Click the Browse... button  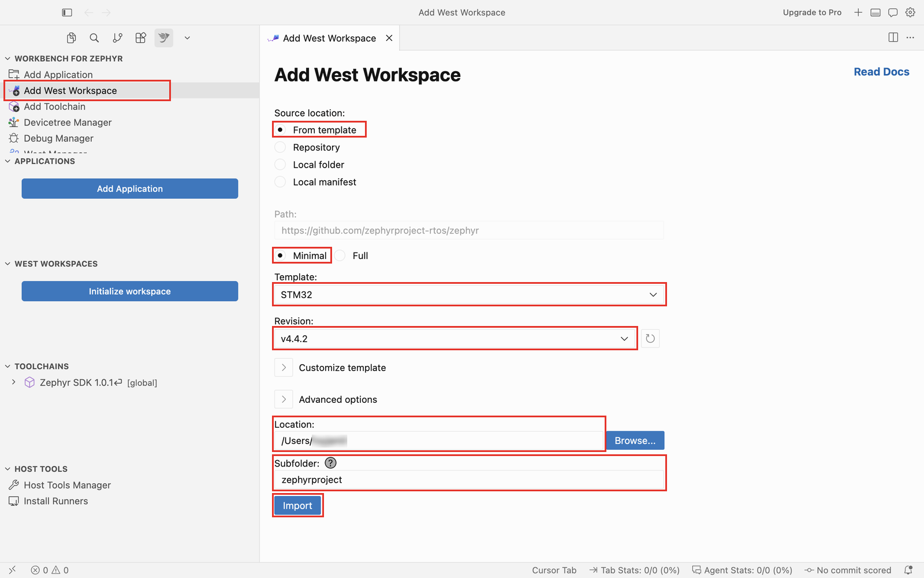tap(635, 440)
